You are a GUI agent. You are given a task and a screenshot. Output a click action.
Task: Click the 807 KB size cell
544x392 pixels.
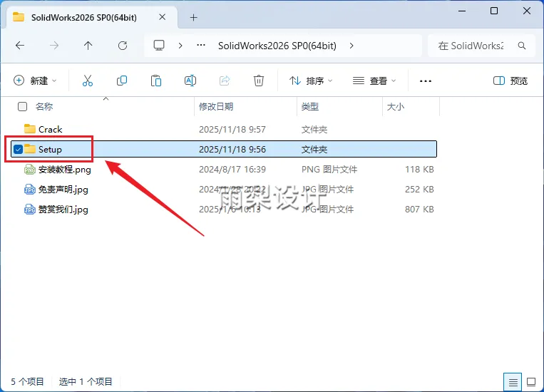pos(419,210)
